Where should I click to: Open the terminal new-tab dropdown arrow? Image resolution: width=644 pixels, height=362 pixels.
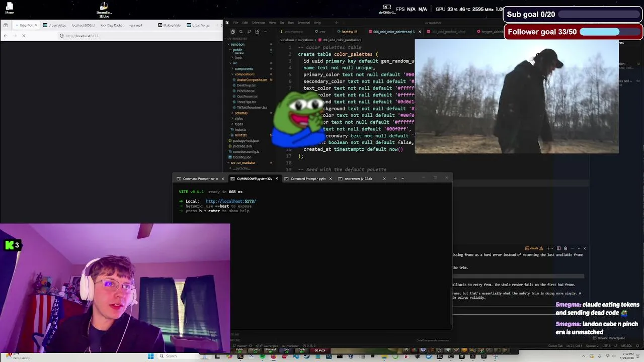point(403,178)
